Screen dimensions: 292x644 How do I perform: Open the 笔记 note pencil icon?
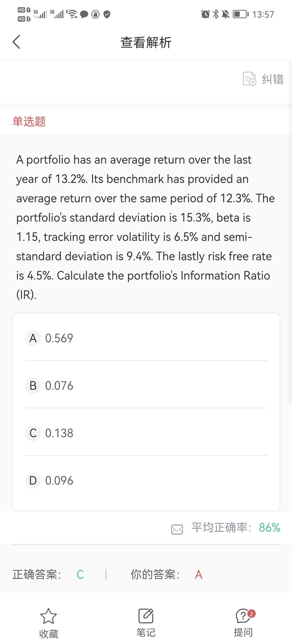[146, 616]
